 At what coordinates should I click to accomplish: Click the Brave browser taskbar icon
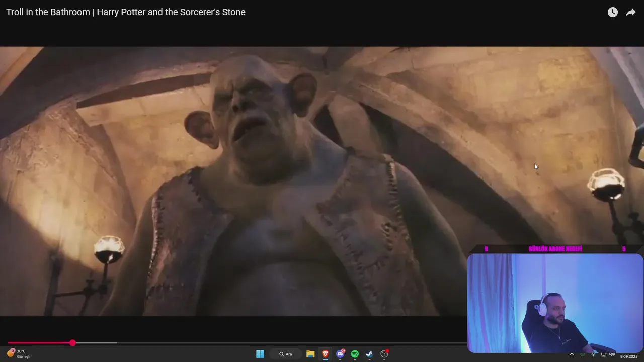pos(325,354)
